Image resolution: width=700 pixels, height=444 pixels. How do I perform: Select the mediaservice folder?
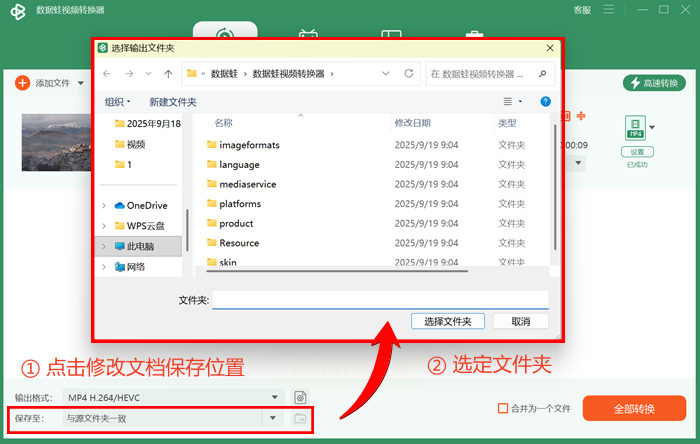[x=242, y=184]
